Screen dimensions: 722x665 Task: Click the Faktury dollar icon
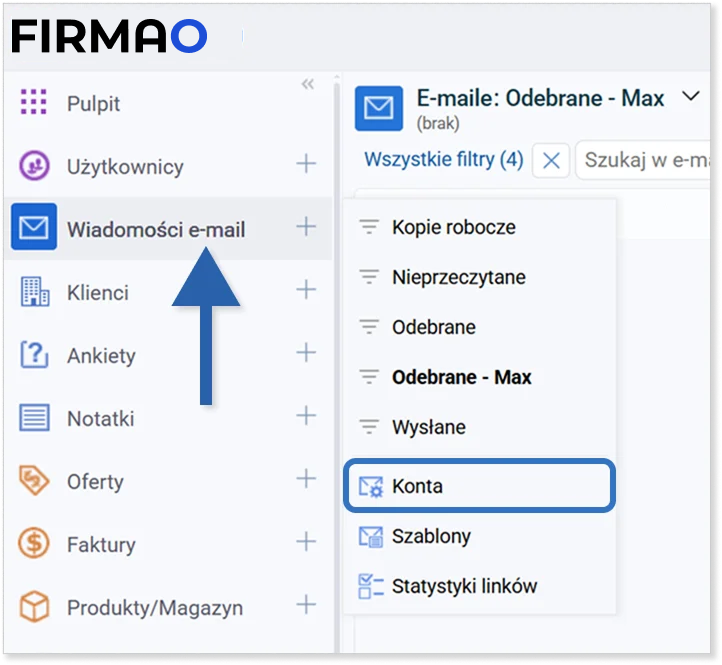coord(34,544)
